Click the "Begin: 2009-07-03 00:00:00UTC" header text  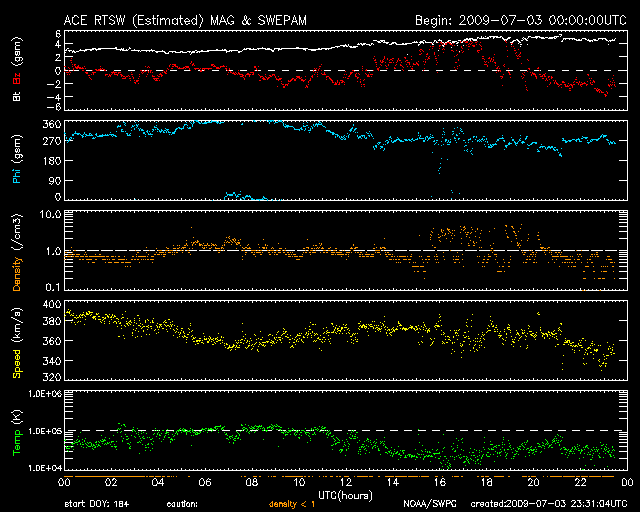(x=520, y=20)
